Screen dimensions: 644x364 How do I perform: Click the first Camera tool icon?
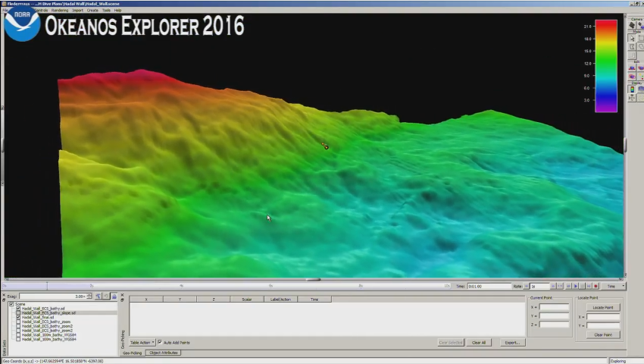(x=632, y=25)
